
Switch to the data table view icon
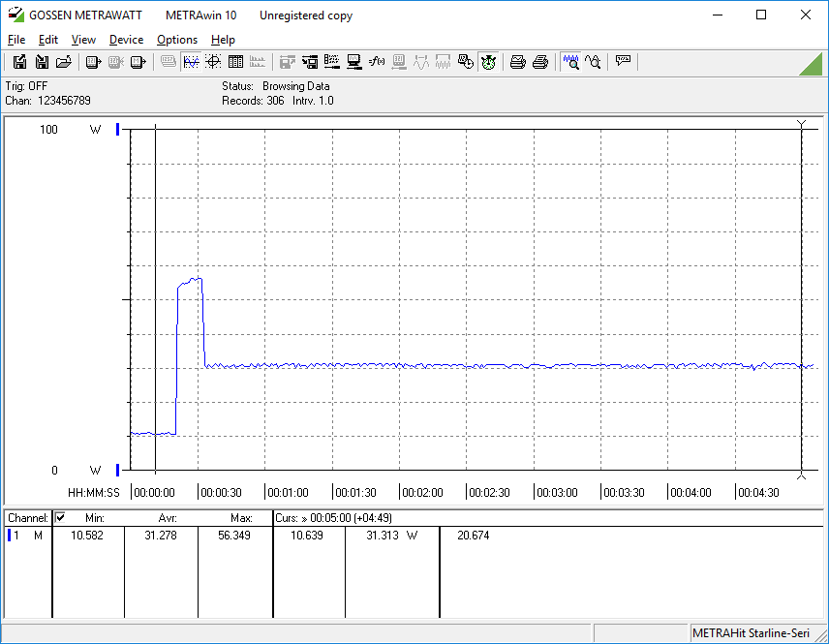(235, 62)
